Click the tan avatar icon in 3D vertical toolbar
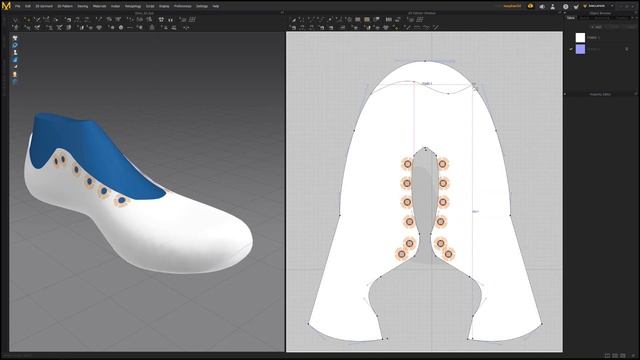640x360 pixels. [15, 75]
